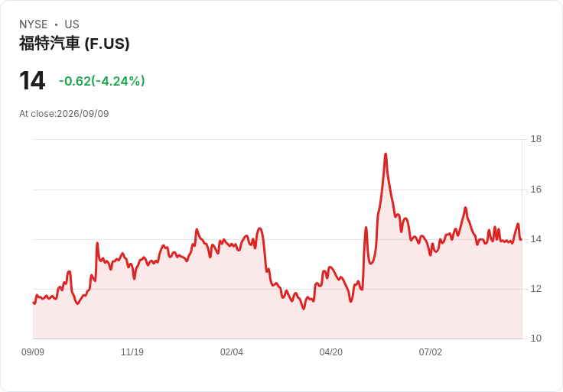Click the 10 price label on y-axis
This screenshot has height=392, width=563.
click(x=536, y=339)
